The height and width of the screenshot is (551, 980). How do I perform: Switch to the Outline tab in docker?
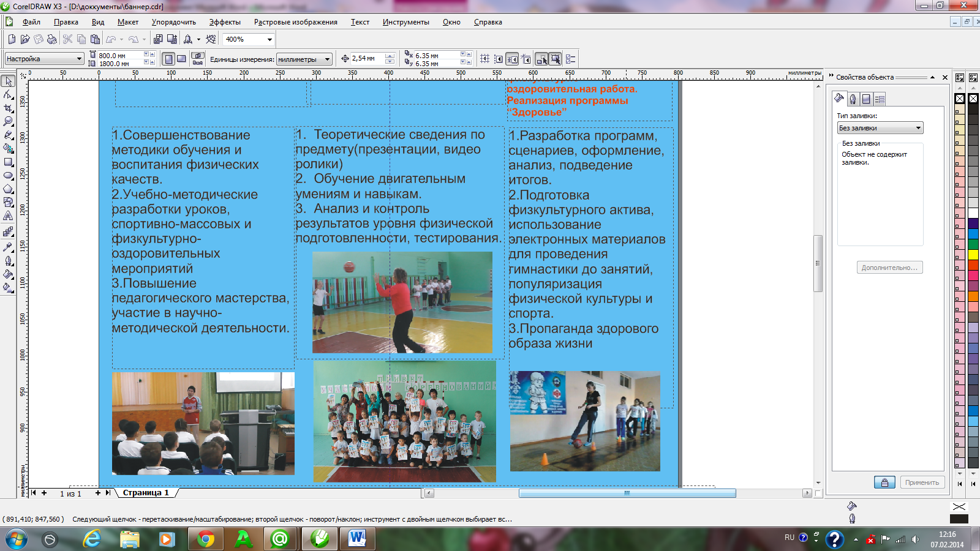(853, 99)
